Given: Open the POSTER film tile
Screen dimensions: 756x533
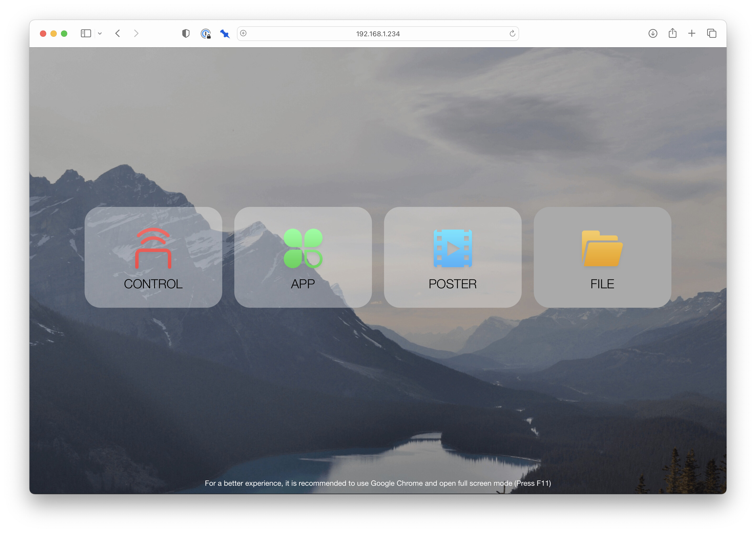Looking at the screenshot, I should [x=453, y=257].
